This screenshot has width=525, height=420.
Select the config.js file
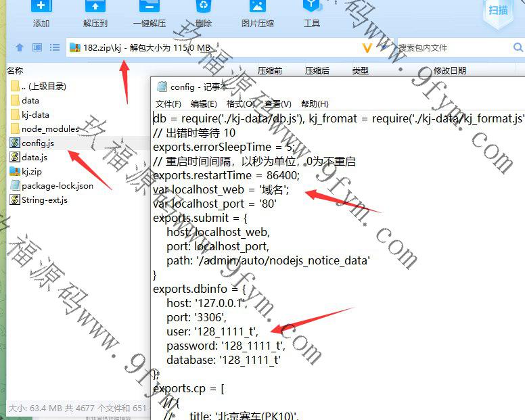pyautogui.click(x=37, y=143)
